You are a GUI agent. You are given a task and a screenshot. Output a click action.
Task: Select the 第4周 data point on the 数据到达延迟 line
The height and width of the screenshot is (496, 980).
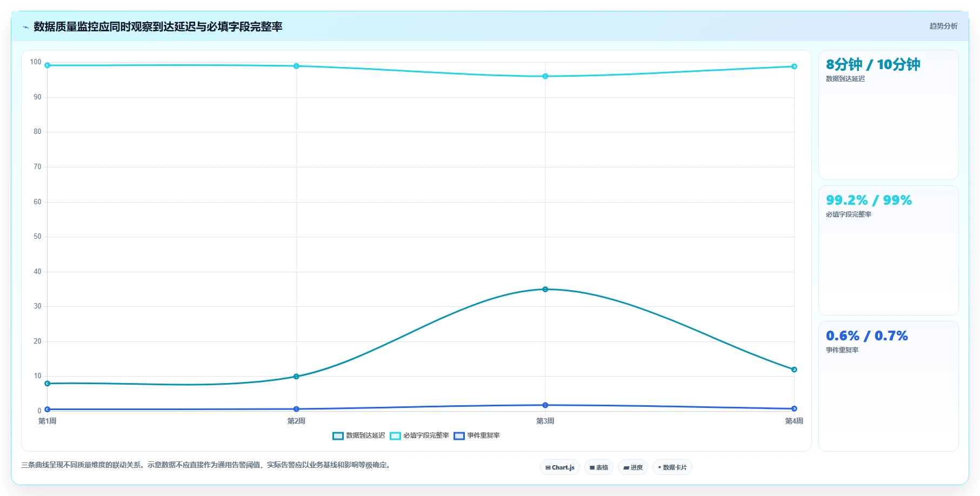[794, 370]
